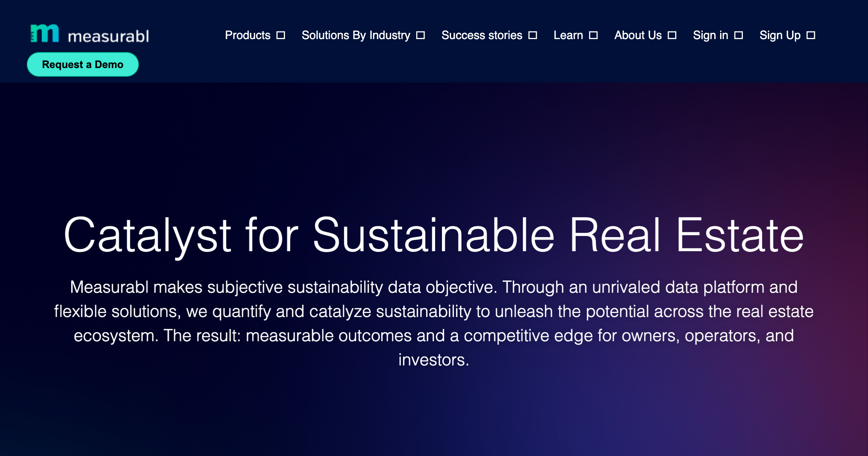Screen dimensions: 868x456
Task: Expand the About Us arrow box
Action: point(672,35)
